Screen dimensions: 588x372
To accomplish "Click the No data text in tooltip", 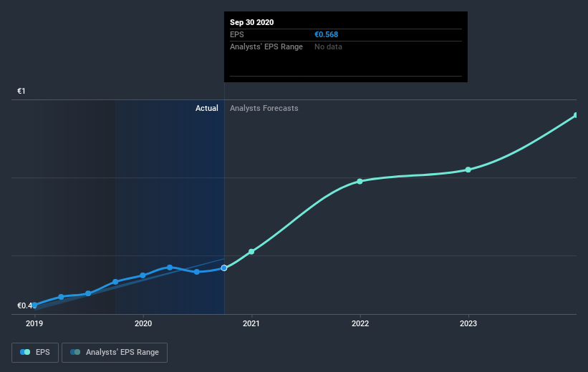I will click(328, 46).
